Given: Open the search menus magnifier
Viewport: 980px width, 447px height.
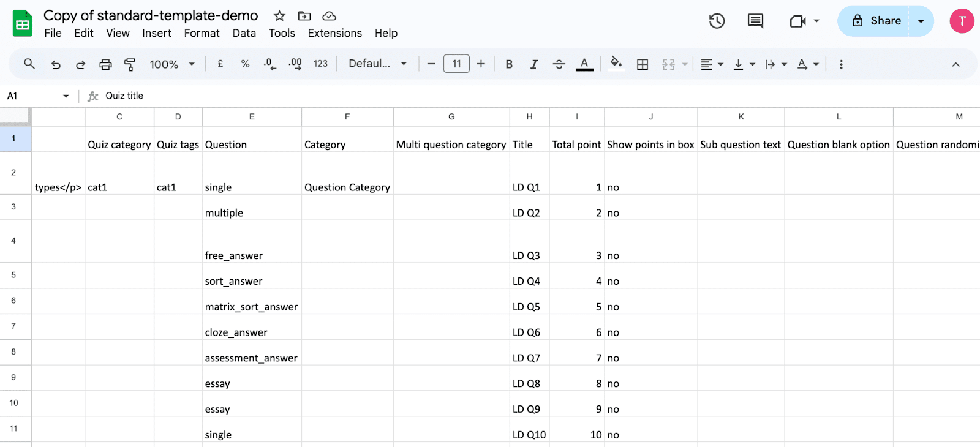Looking at the screenshot, I should pyautogui.click(x=29, y=64).
